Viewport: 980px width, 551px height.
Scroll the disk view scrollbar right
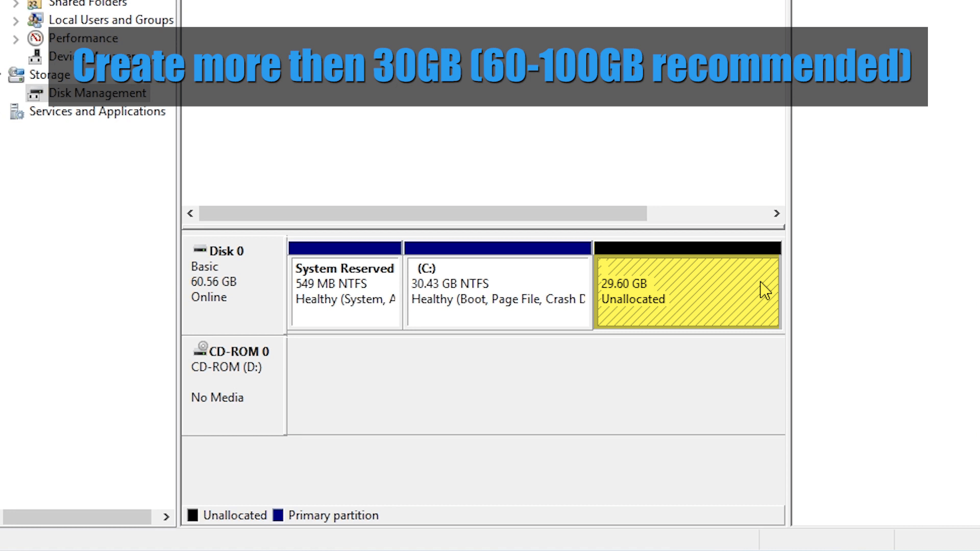777,213
